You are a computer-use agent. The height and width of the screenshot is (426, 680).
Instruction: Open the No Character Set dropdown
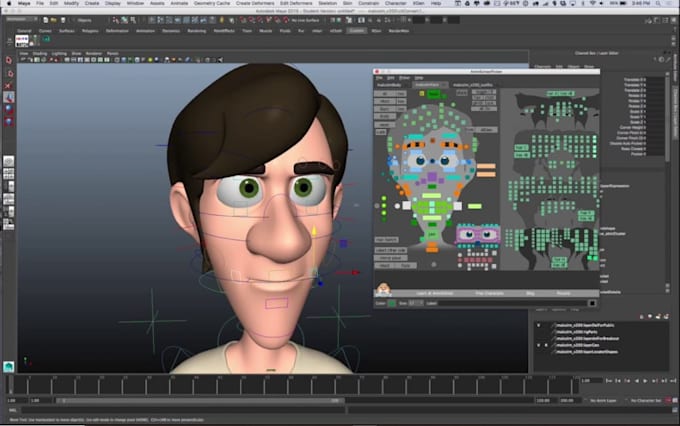tap(646, 400)
